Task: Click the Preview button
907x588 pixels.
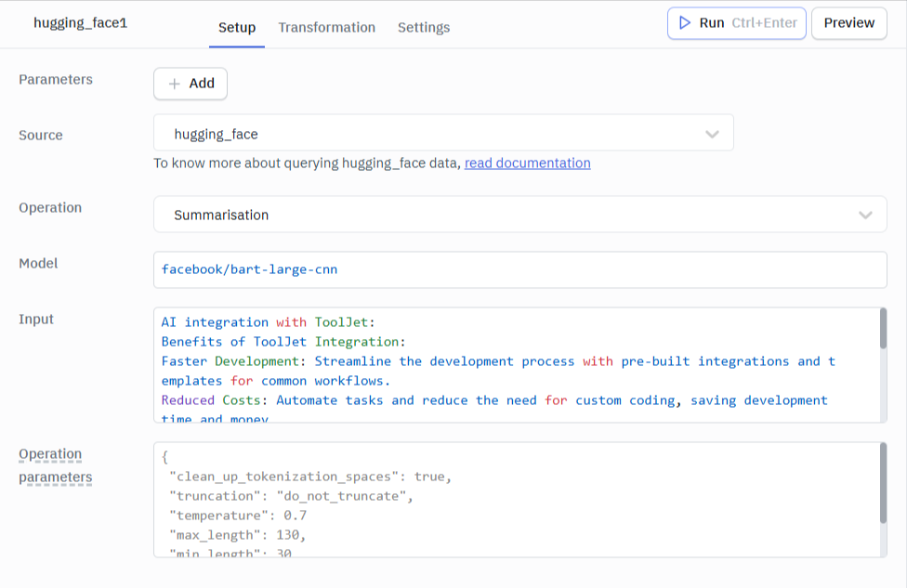Action: click(848, 23)
